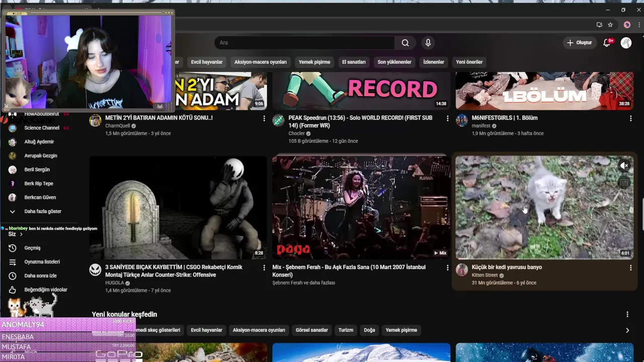Image resolution: width=644 pixels, height=362 pixels.
Task: Expand Daha fazla göster subscriptions list
Action: 43,211
